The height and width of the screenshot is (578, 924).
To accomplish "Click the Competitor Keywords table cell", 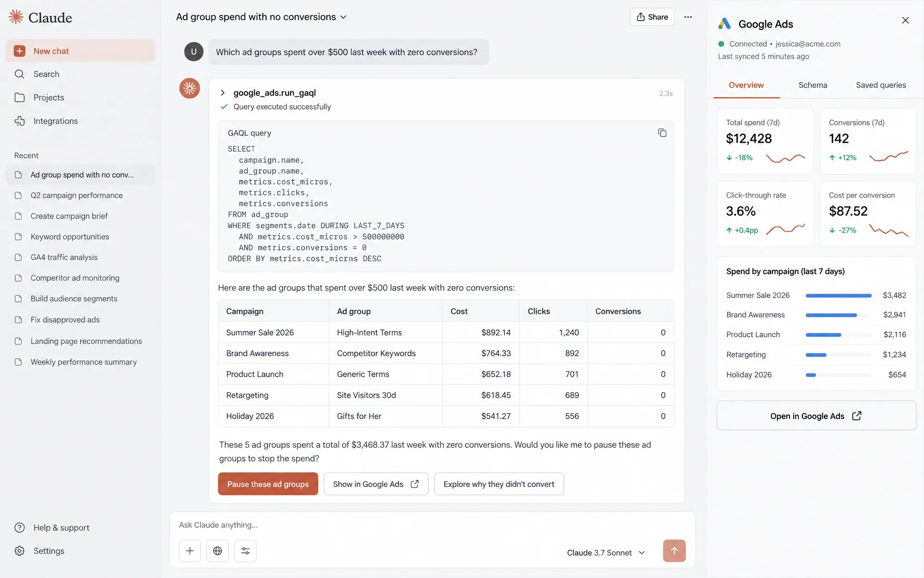I will click(386, 353).
